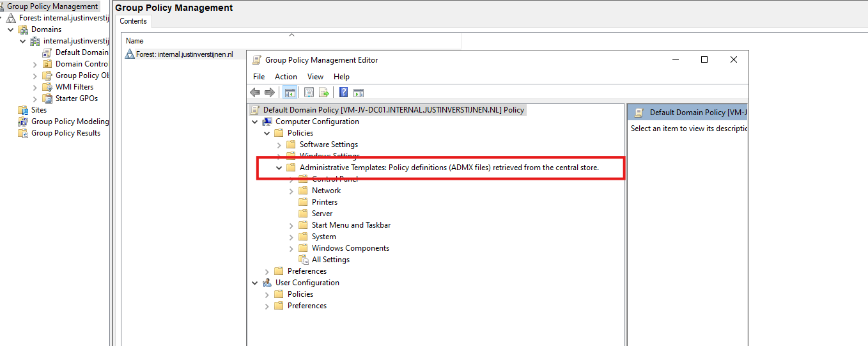Viewport: 868px width, 346px height.
Task: Open the Help menu
Action: (x=341, y=77)
